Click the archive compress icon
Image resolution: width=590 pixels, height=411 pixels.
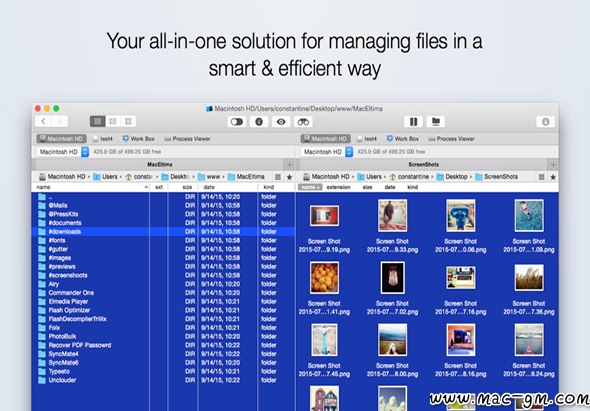pos(413,122)
